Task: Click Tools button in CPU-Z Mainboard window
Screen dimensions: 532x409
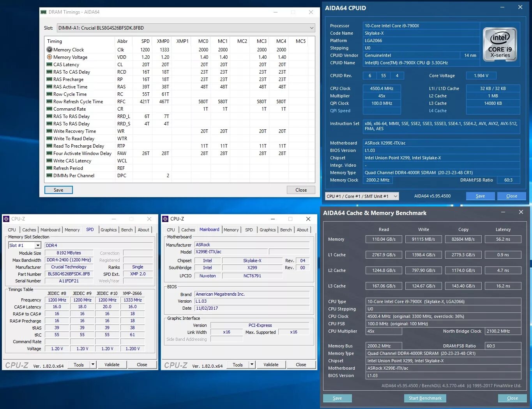Action: 238,365
